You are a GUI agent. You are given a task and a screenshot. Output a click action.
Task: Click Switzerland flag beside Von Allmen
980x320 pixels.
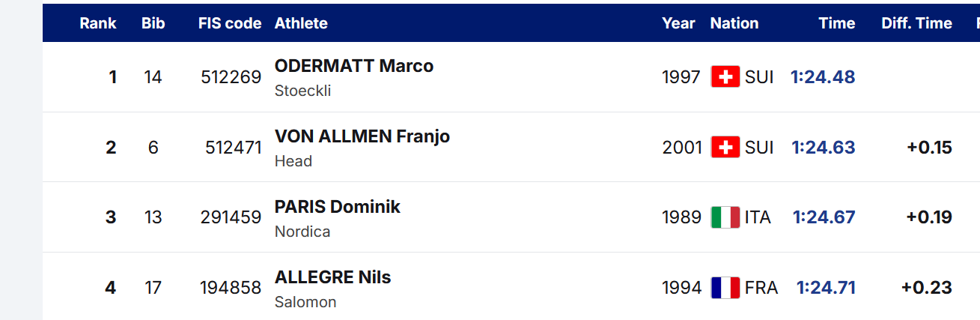(725, 148)
